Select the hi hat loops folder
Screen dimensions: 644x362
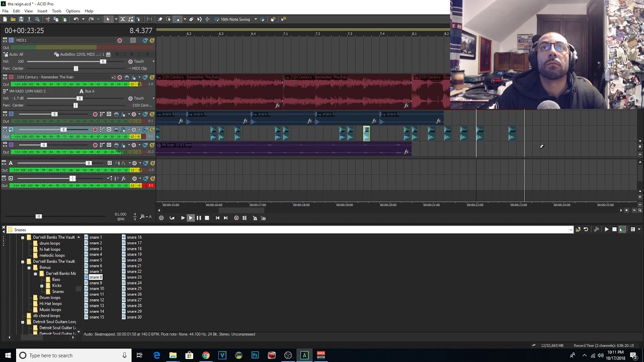coord(50,249)
